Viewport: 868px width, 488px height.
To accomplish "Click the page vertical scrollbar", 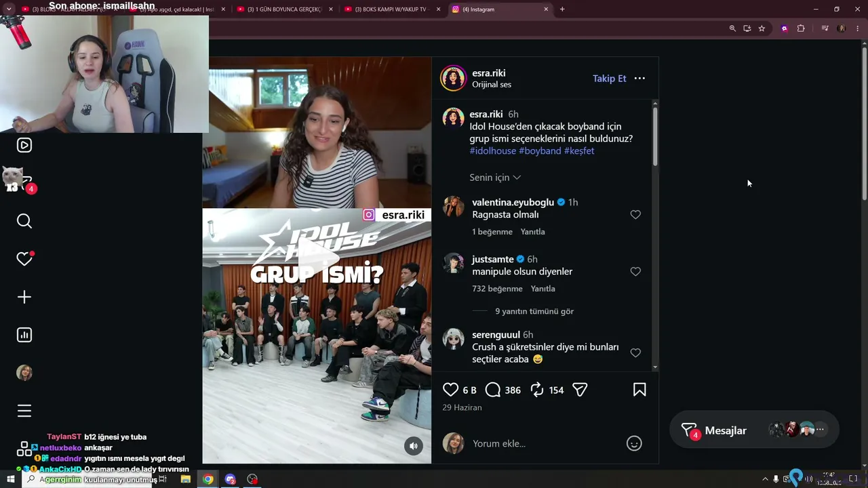I will (x=863, y=122).
